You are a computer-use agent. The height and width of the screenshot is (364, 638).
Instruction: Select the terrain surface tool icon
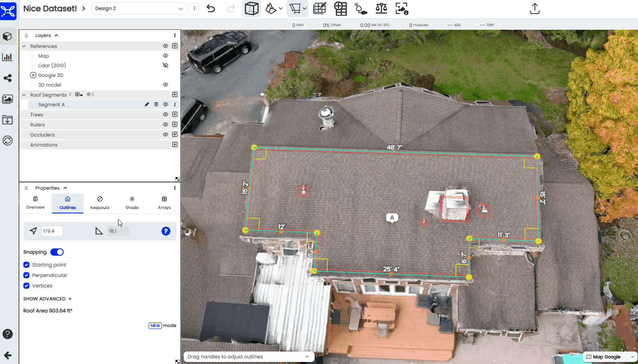[x=271, y=8]
